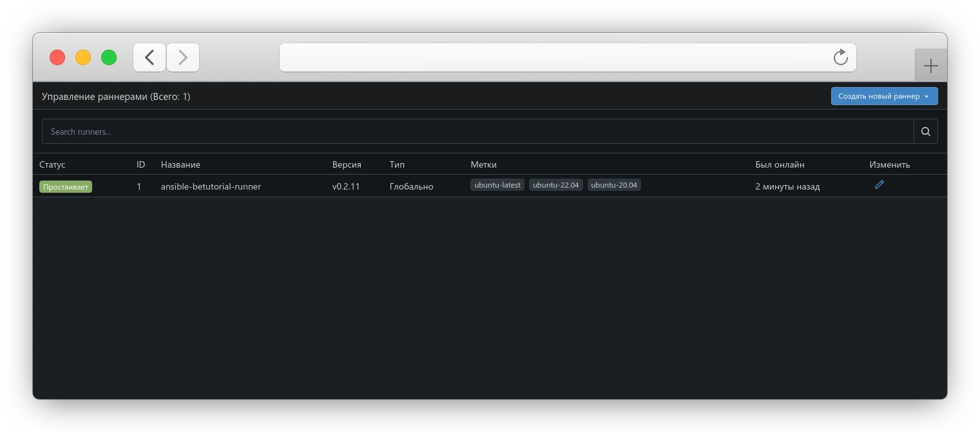Click the 'Простаивает' status badge
This screenshot has height=432, width=980.
click(66, 187)
